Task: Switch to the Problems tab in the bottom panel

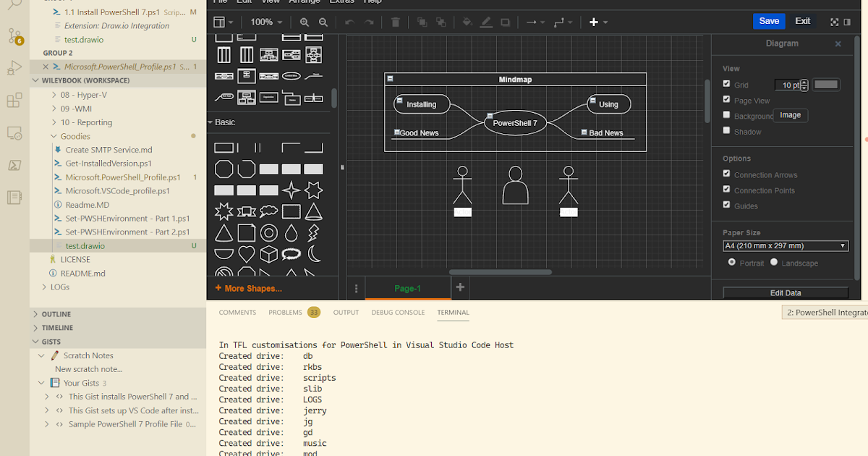Action: click(287, 312)
